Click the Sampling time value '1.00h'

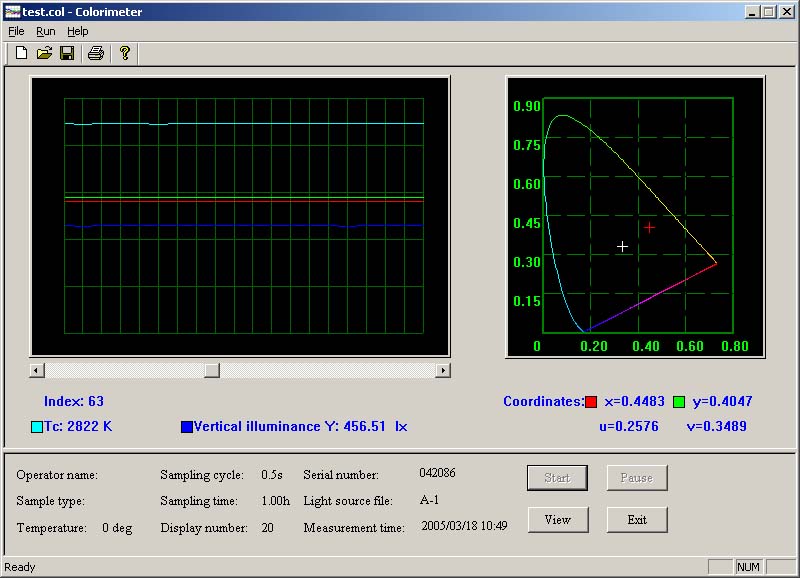[276, 501]
